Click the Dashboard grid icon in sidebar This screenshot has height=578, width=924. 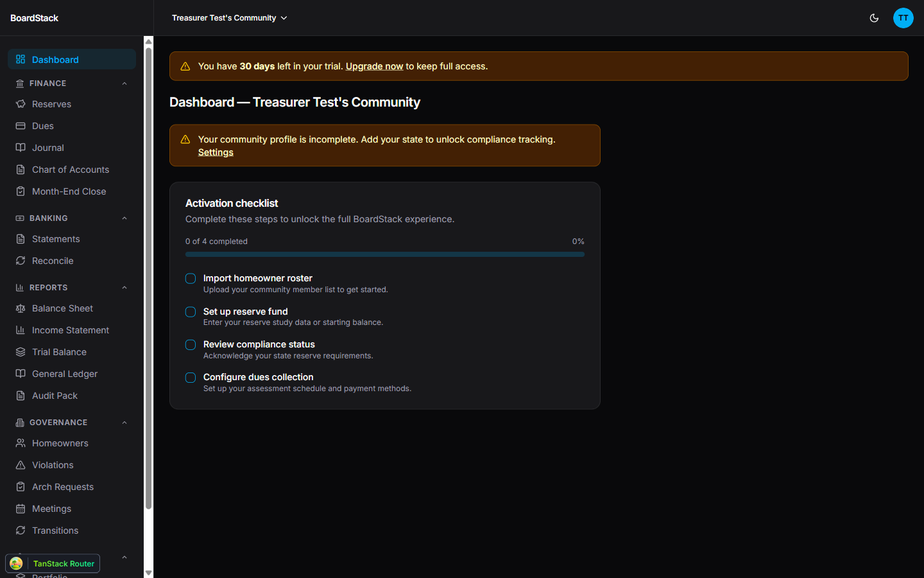pos(21,60)
